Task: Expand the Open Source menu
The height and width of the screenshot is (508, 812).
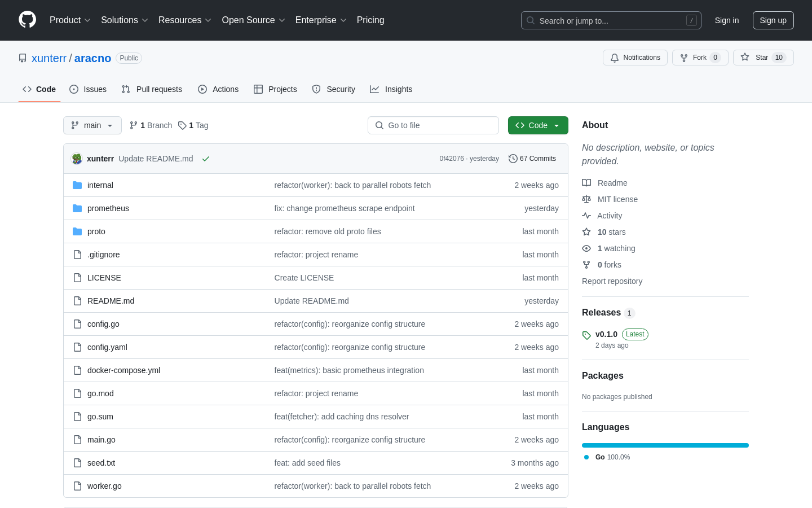Action: coord(254,20)
